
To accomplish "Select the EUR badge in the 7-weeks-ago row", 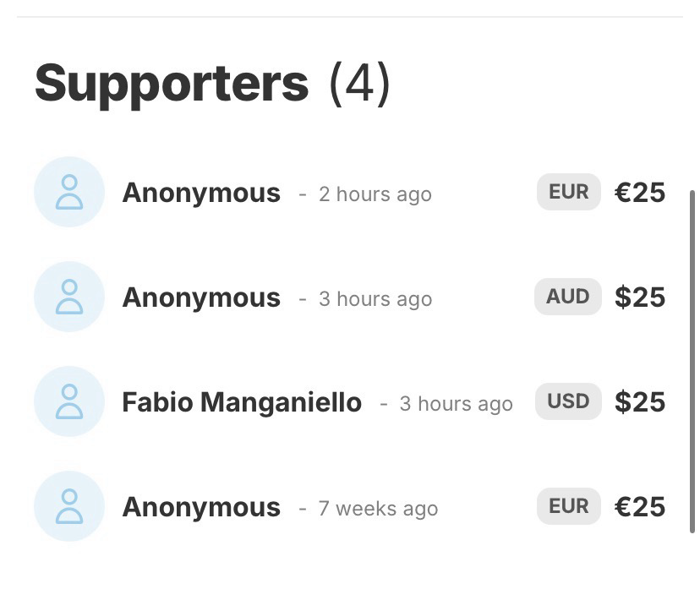I will (x=568, y=506).
